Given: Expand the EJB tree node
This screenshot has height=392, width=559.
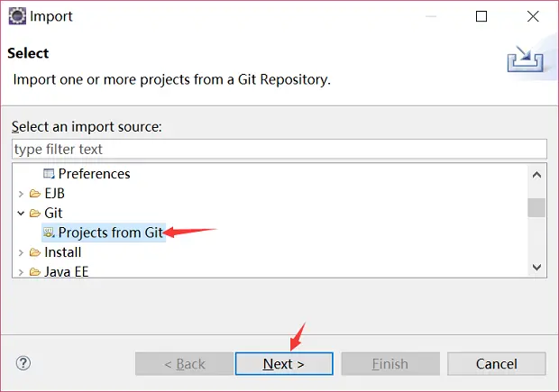Looking at the screenshot, I should pos(21,194).
